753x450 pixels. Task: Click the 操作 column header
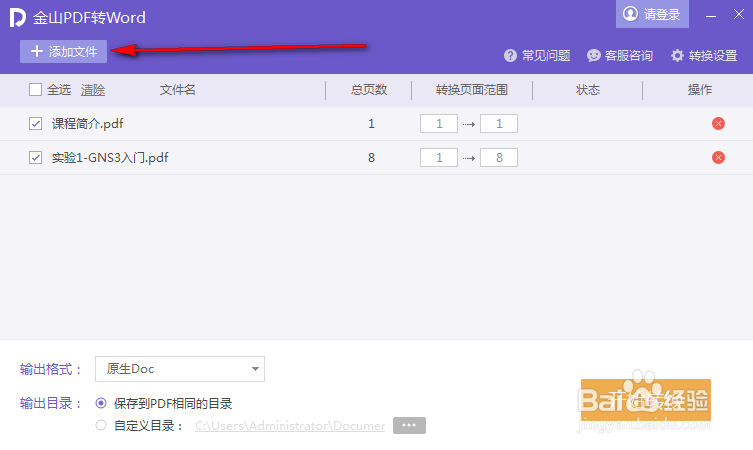[700, 90]
